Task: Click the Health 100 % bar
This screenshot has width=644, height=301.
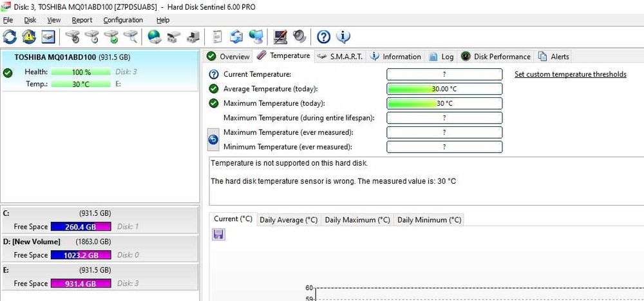Action: pos(81,72)
